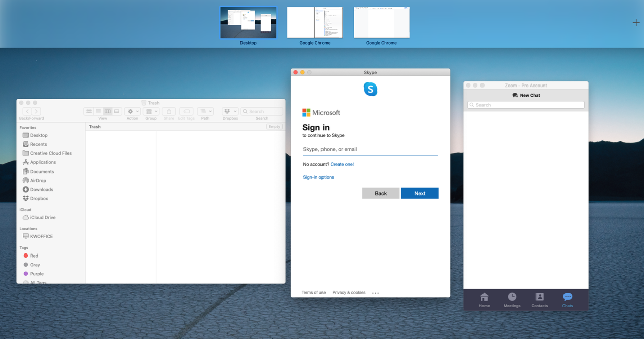
Task: Open the Finder Action gear menu
Action: (x=133, y=111)
